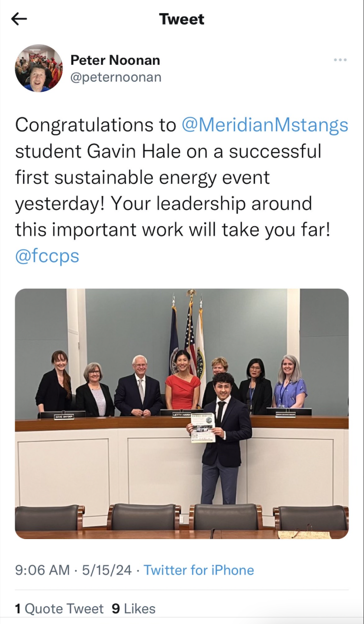
Task: Click the certificate held by the student
Action: click(203, 428)
